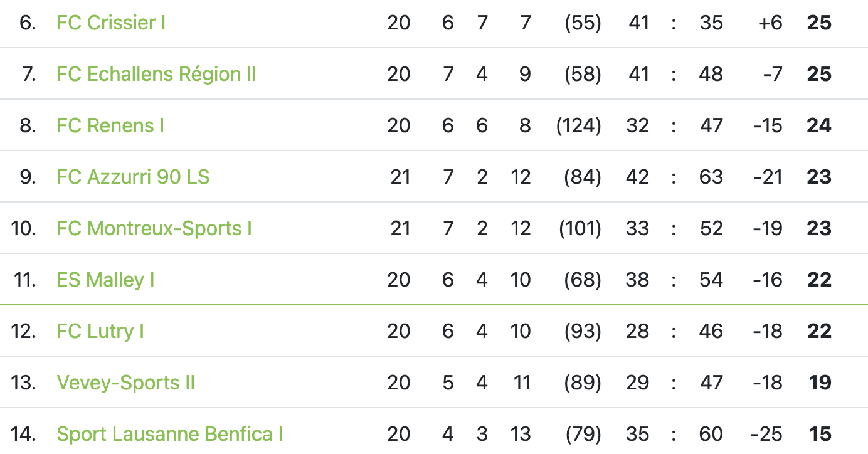
Task: Click the FC Renens I team name
Action: 110,126
